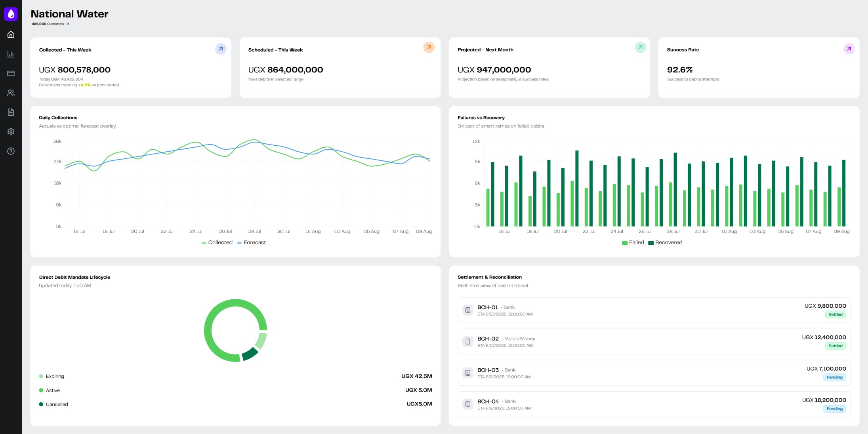868x434 pixels.
Task: Expand the Success Rate card arrow
Action: click(x=849, y=49)
